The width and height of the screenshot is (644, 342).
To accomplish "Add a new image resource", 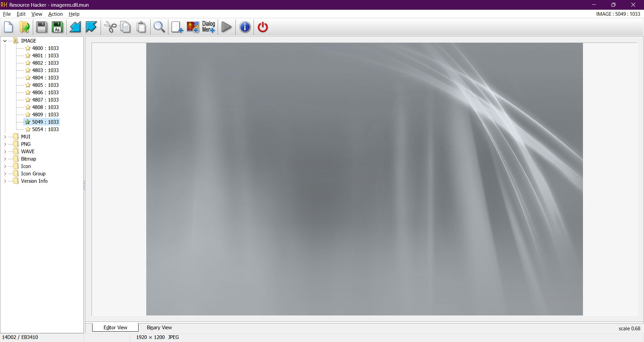I will [x=193, y=27].
